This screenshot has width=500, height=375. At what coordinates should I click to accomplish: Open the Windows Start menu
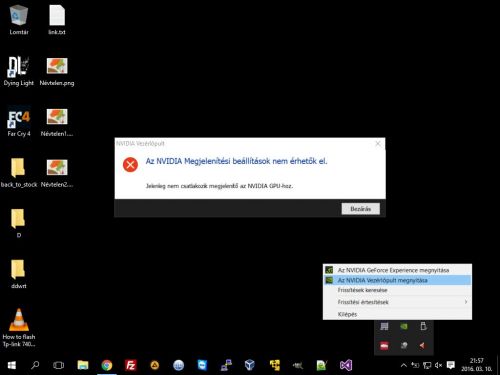click(12, 366)
